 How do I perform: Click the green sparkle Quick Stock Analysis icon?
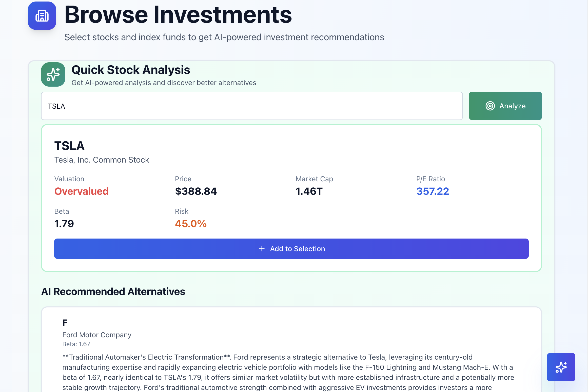53,74
